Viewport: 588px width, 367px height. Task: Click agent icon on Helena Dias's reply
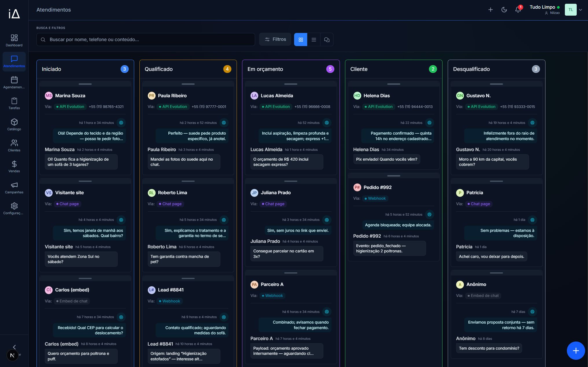430,123
